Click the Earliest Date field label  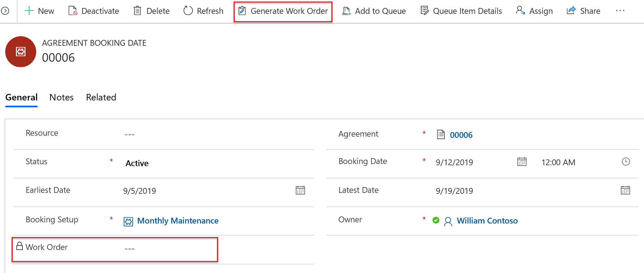click(48, 190)
